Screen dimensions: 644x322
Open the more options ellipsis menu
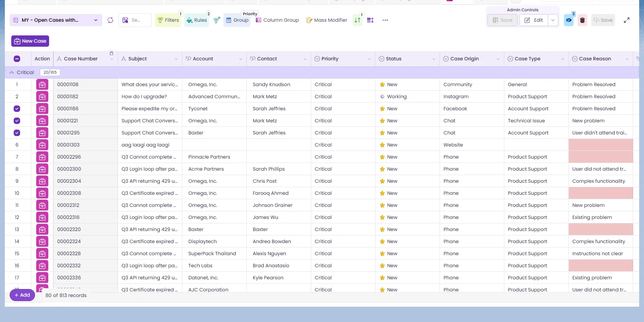click(385, 20)
